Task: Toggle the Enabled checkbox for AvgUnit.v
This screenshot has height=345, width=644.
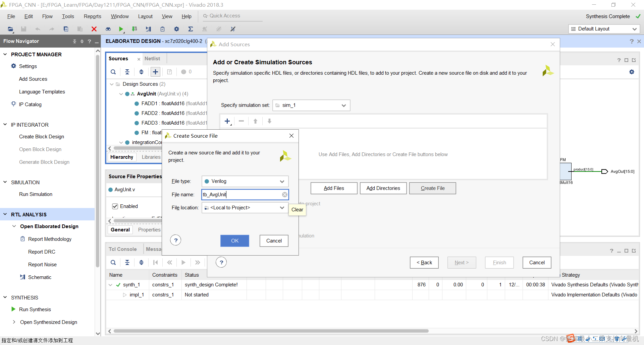Action: (x=115, y=206)
